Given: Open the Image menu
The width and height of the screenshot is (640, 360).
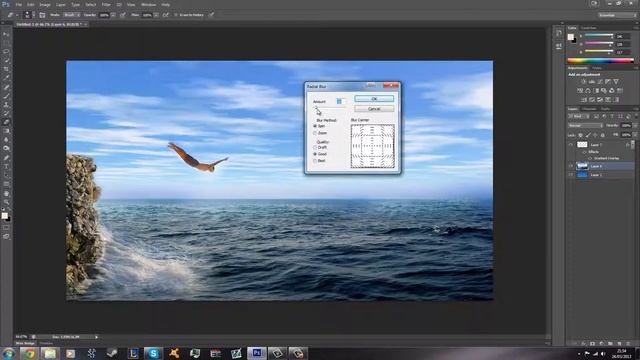Looking at the screenshot, I should point(45,4).
